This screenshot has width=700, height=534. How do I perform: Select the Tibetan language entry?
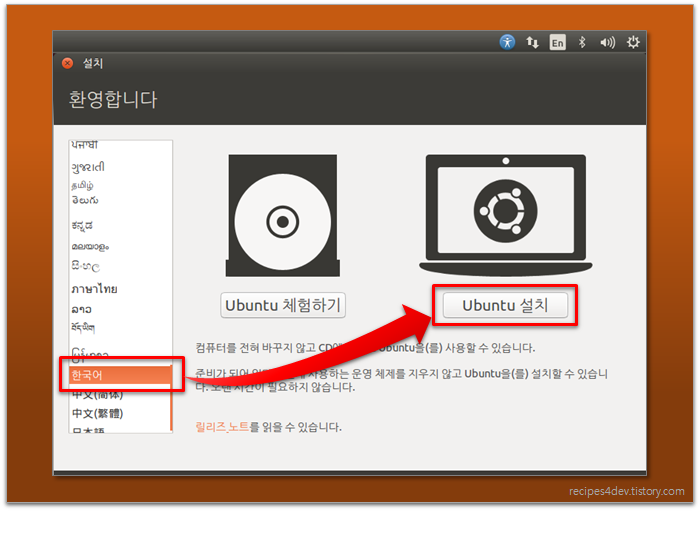[120, 328]
